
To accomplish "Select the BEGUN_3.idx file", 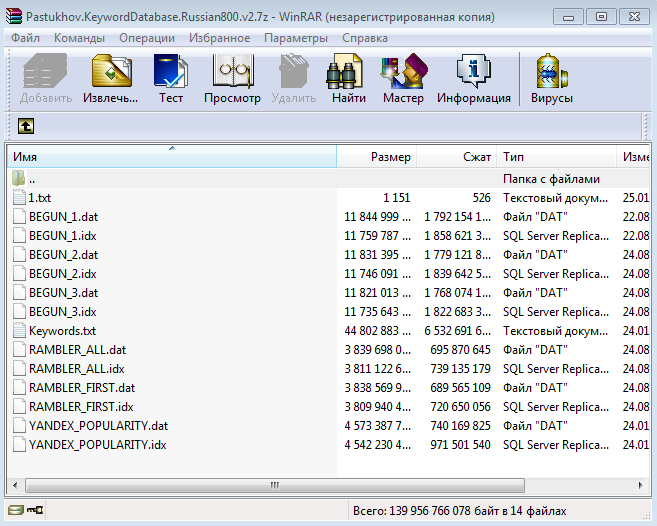I will 62,311.
